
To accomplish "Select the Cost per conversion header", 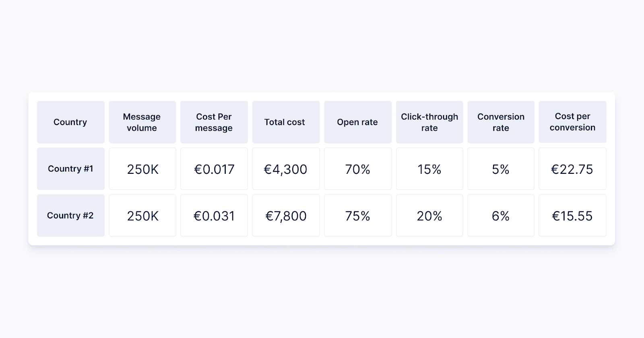I will [572, 122].
